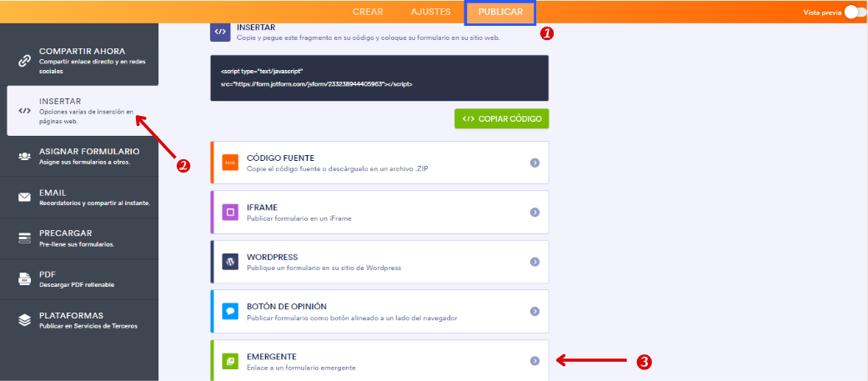
Task: Open the EMAIL sidebar section
Action: click(x=79, y=198)
